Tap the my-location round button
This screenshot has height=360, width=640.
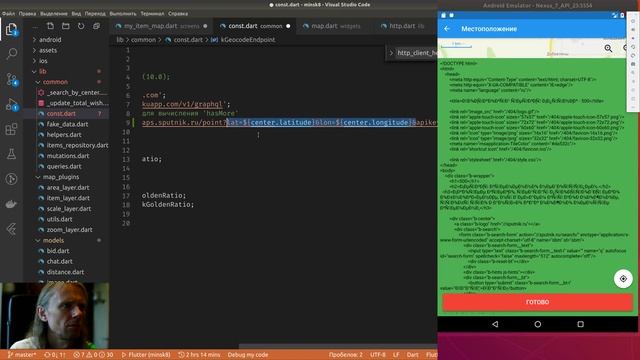tap(623, 279)
